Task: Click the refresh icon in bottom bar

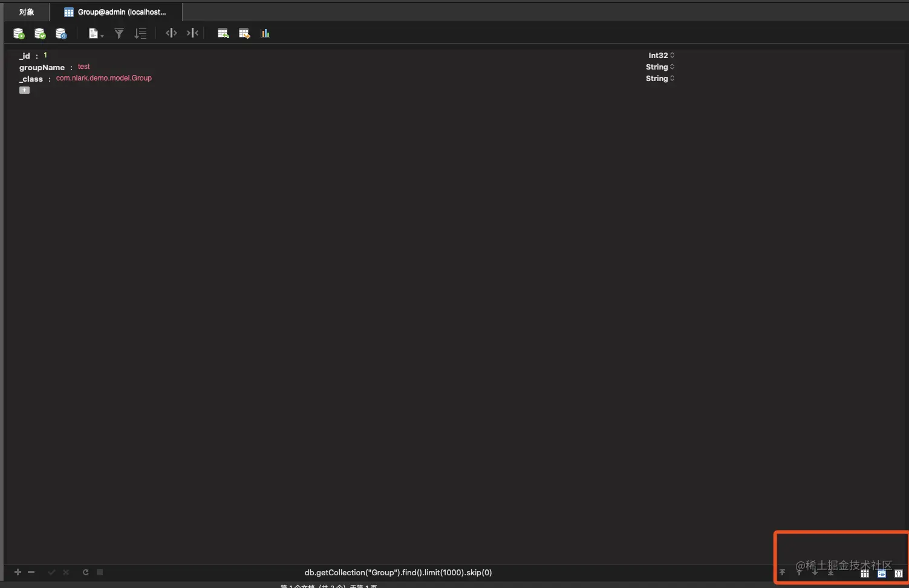Action: (x=86, y=572)
